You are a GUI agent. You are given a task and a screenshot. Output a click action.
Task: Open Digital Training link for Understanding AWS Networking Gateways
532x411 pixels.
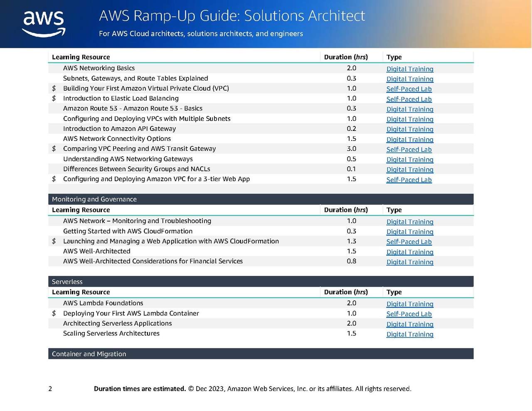[x=410, y=160]
